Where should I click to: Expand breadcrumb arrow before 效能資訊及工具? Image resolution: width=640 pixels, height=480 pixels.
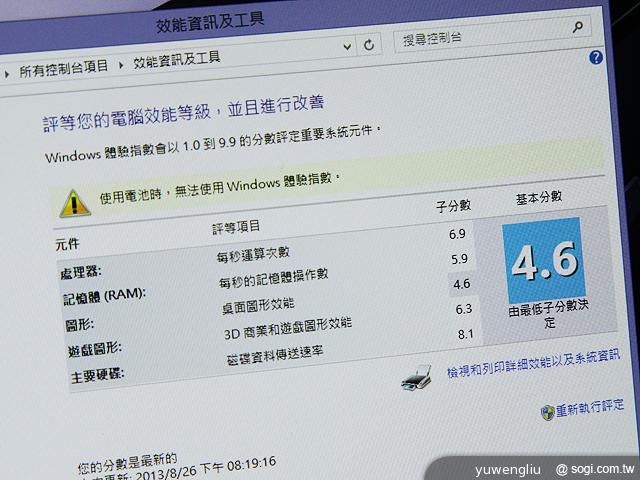tap(121, 65)
